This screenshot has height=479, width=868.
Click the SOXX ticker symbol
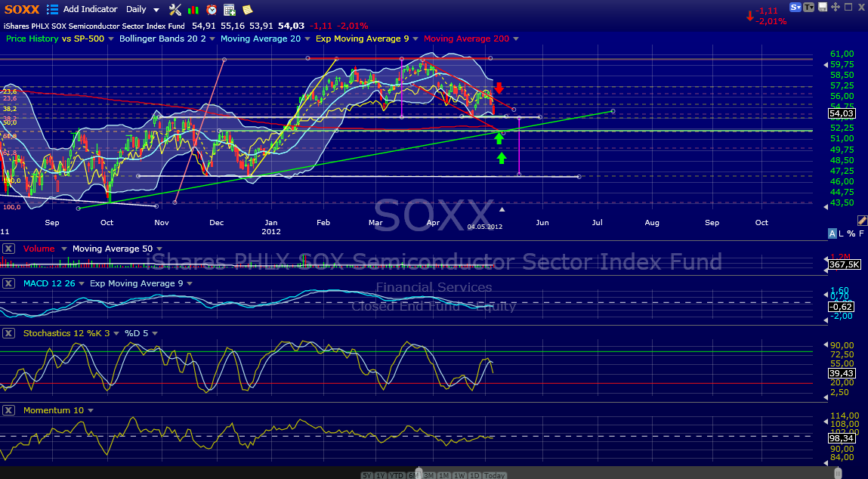point(22,9)
